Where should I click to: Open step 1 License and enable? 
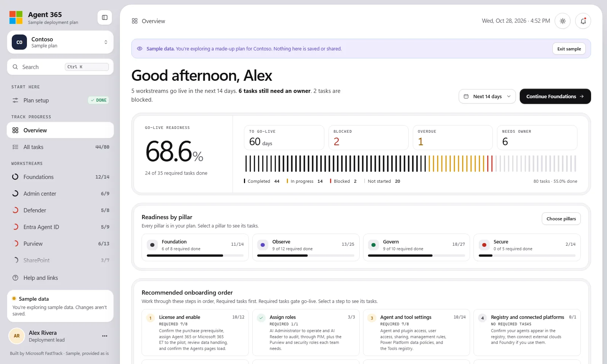pyautogui.click(x=195, y=333)
